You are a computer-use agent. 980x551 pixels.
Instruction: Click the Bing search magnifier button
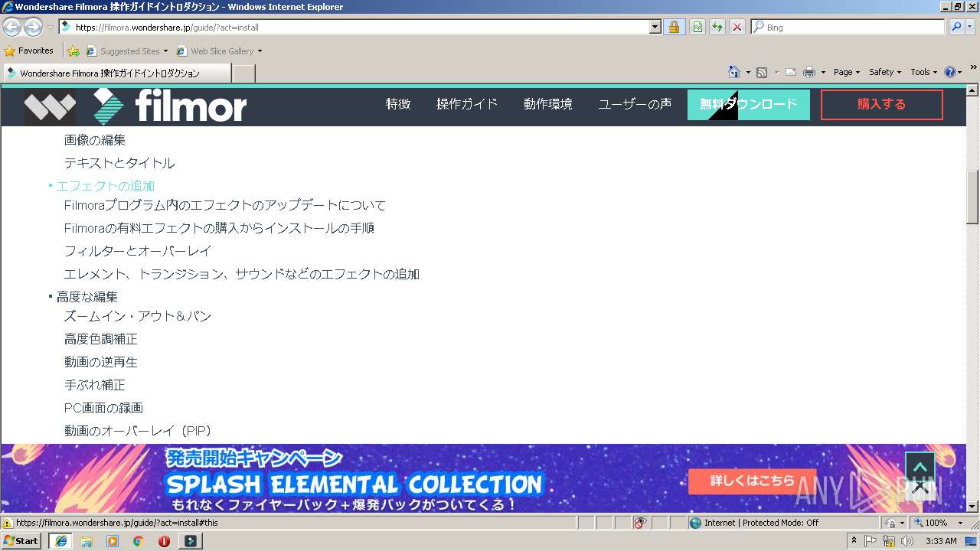[956, 27]
